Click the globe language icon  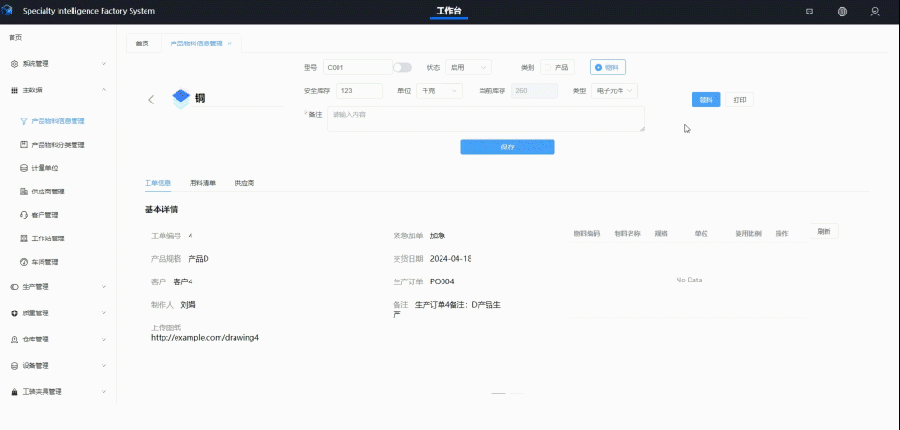click(842, 11)
